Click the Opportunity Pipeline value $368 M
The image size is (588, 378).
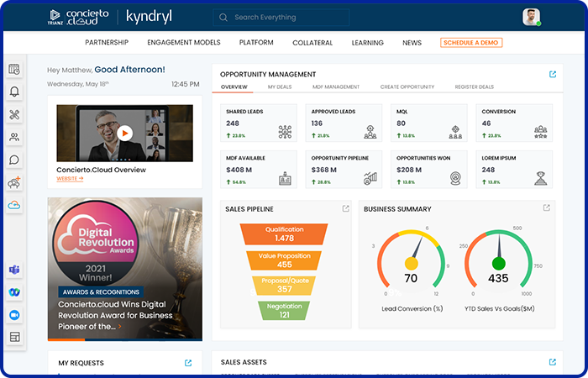323,170
